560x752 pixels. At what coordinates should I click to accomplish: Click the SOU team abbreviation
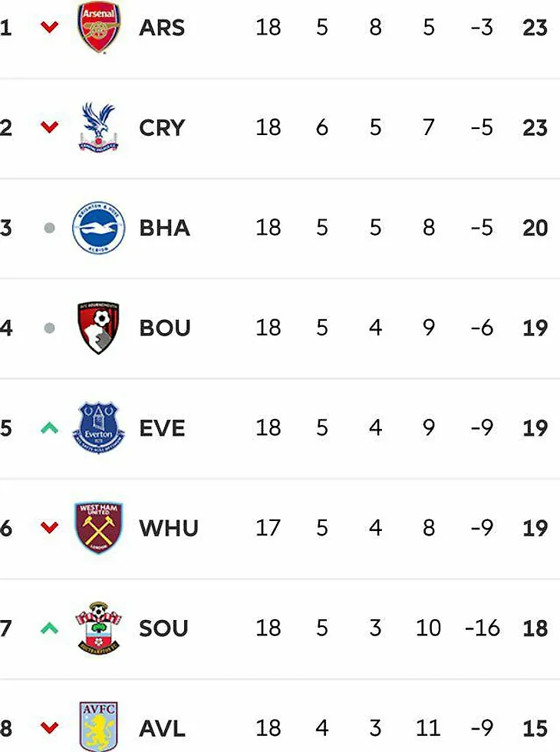163,628
